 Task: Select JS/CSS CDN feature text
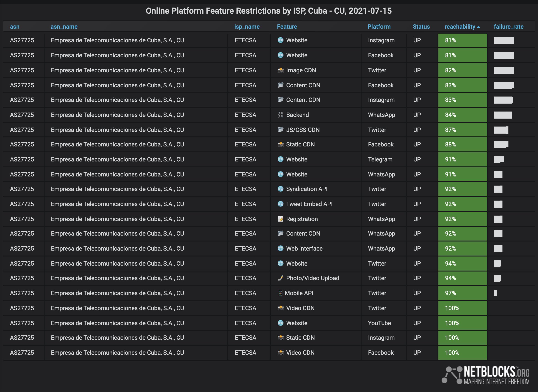[303, 130]
